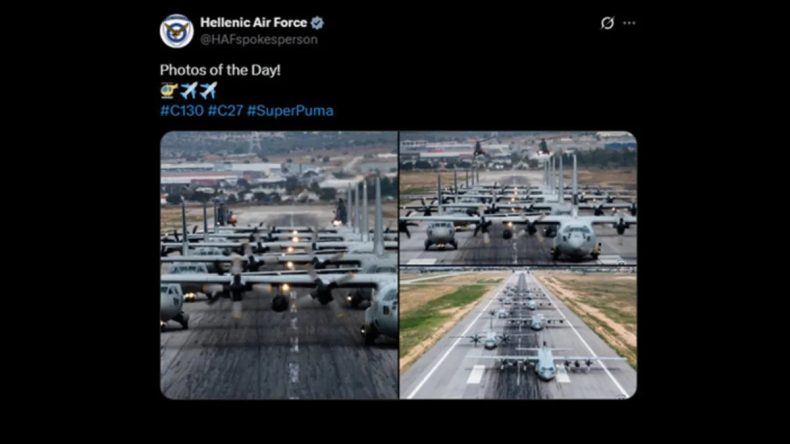Click the @HAFspokesperson handle
790x444 pixels.
click(259, 40)
